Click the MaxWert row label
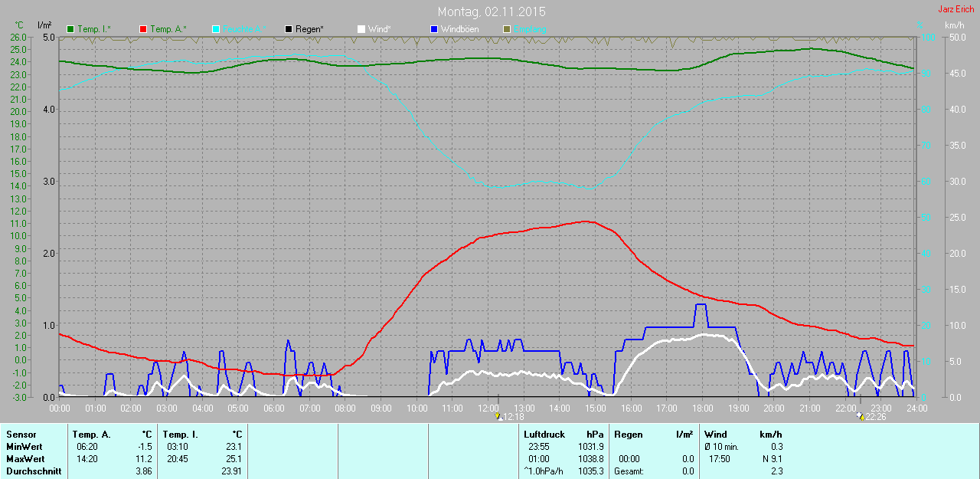This screenshot has height=479, width=980. 23,459
